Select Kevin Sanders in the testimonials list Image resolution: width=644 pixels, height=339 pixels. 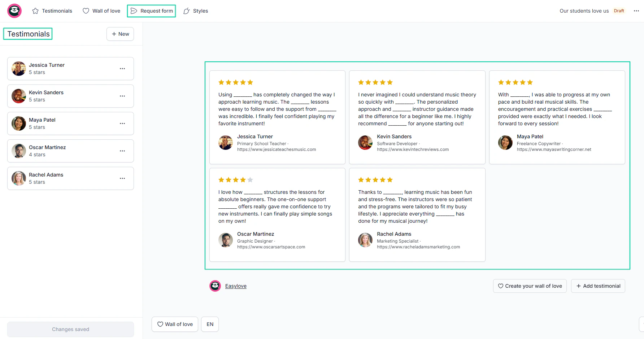(70, 96)
